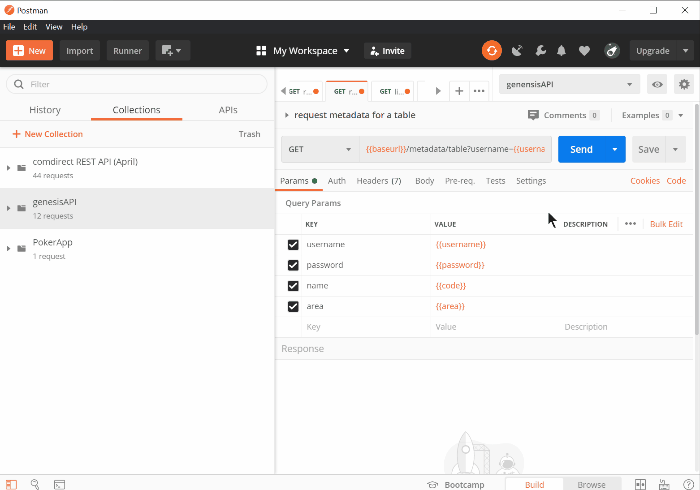Click the new window icon button
The height and width of the screenshot is (490, 700).
click(173, 50)
